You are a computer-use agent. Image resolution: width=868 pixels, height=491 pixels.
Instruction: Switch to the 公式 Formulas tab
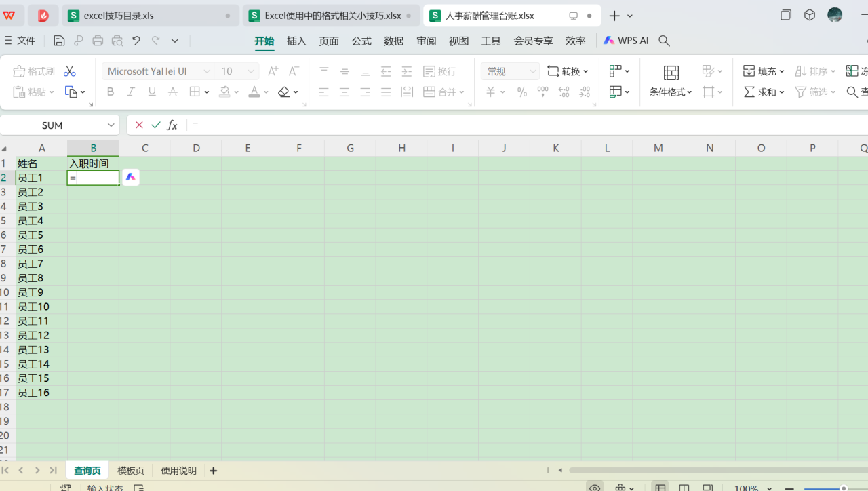coord(361,41)
